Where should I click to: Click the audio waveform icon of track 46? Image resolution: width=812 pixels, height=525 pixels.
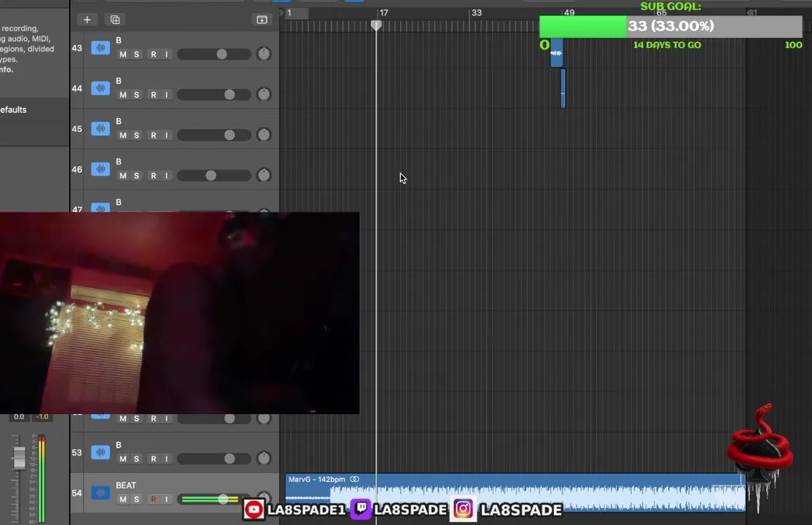click(101, 169)
